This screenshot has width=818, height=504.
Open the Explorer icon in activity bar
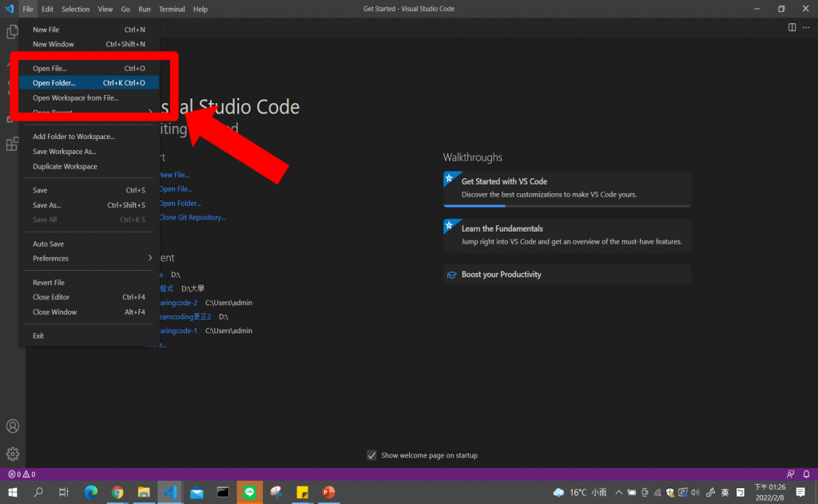tap(13, 32)
